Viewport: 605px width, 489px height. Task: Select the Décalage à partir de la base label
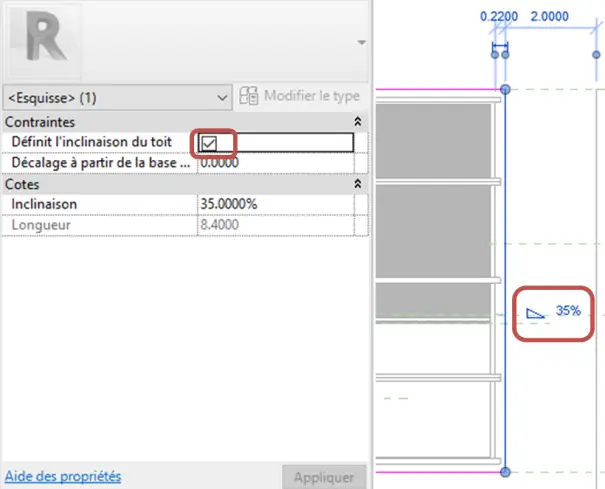click(101, 163)
